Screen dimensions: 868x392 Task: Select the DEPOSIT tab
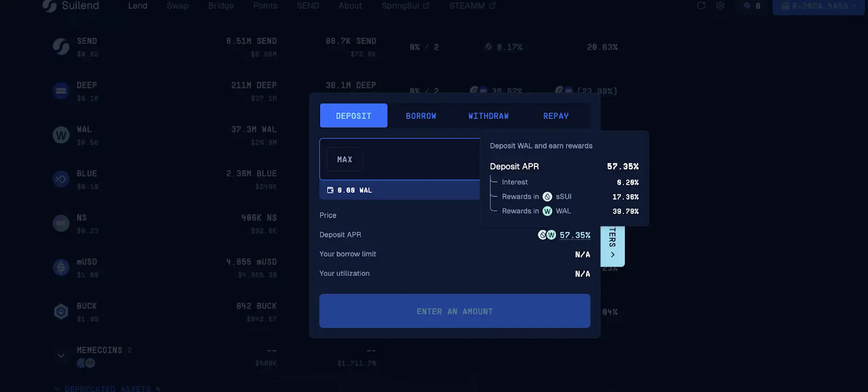click(x=354, y=116)
